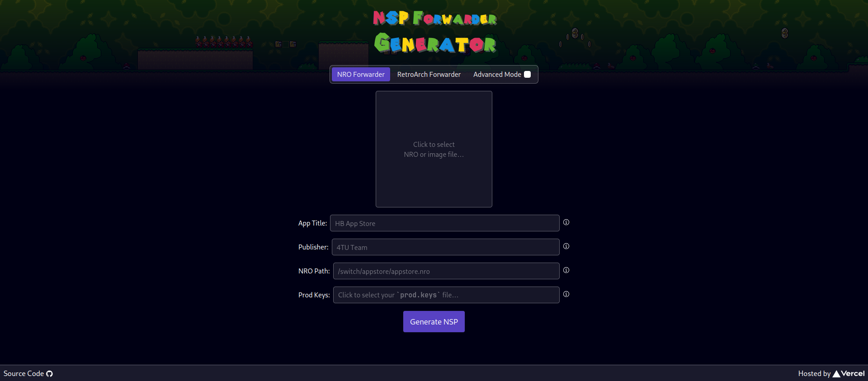
Task: Switch to the RetroArch Forwarder tab
Action: [x=429, y=75]
